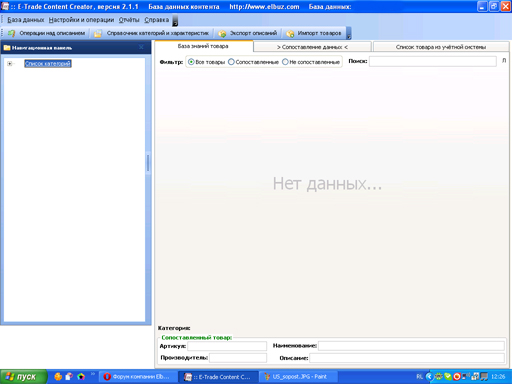The image size is (512, 384).
Task: Open the Opera forum window taskbar button
Action: [138, 377]
